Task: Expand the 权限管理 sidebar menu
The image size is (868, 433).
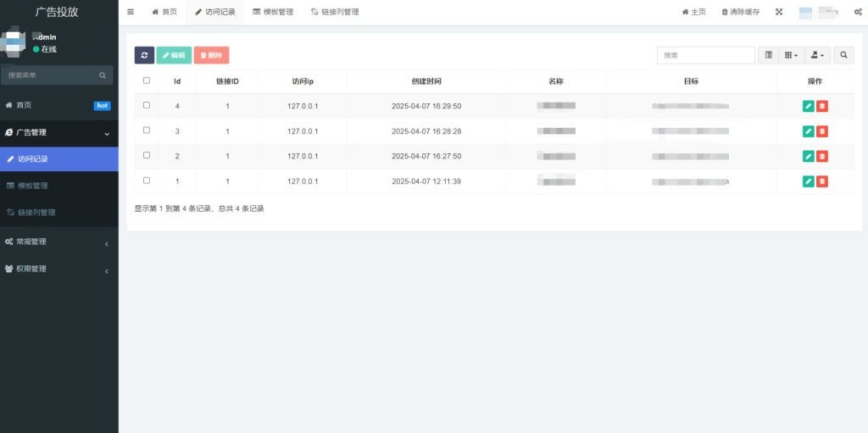Action: (58, 269)
